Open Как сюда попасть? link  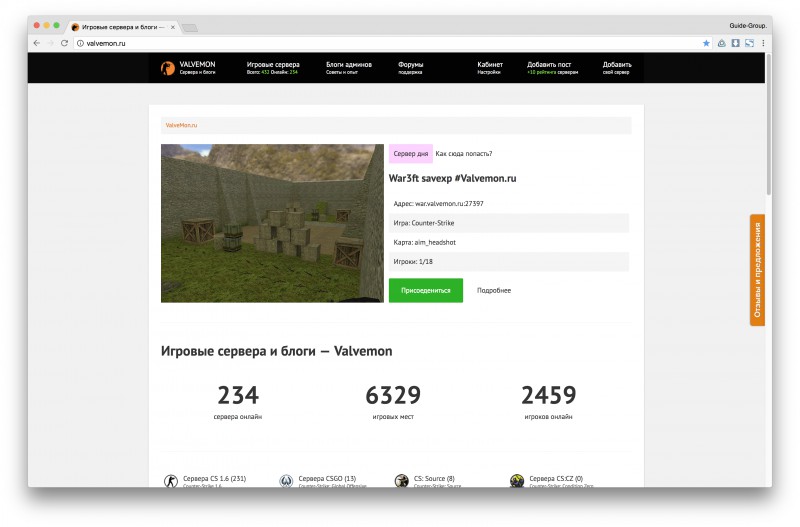coord(464,154)
